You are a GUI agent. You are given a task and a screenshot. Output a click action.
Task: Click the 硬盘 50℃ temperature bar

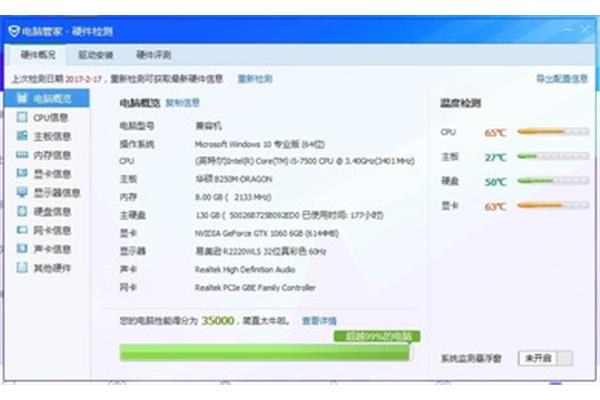point(553,181)
